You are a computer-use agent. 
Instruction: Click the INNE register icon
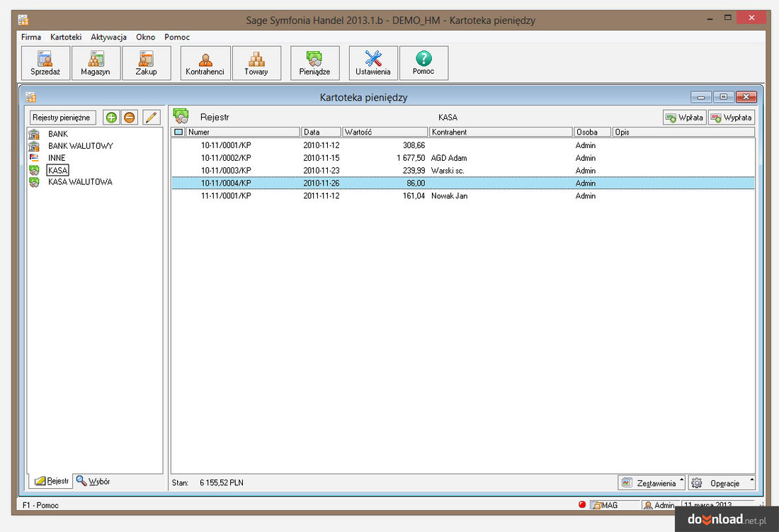tap(34, 158)
